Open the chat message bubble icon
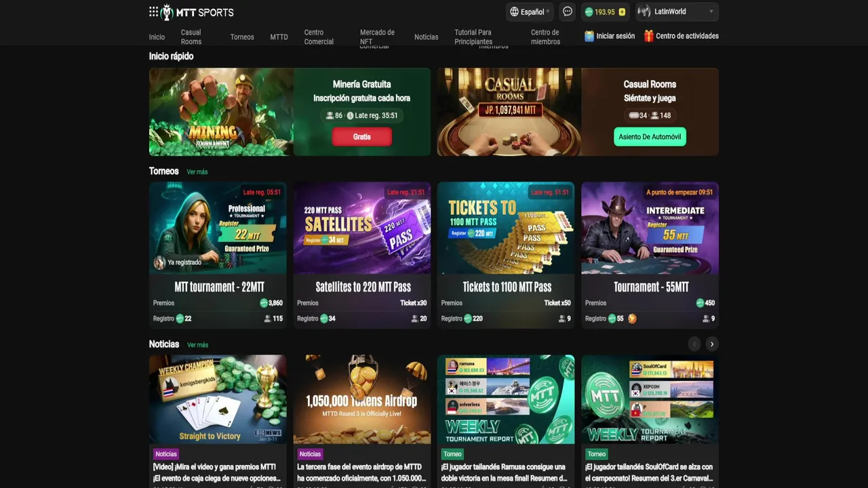The height and width of the screenshot is (488, 868). (568, 12)
